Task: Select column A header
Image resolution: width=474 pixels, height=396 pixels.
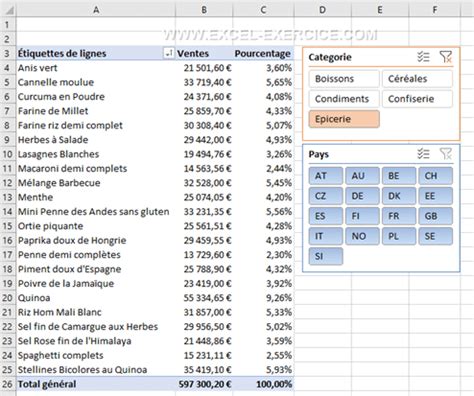Action: pos(96,10)
